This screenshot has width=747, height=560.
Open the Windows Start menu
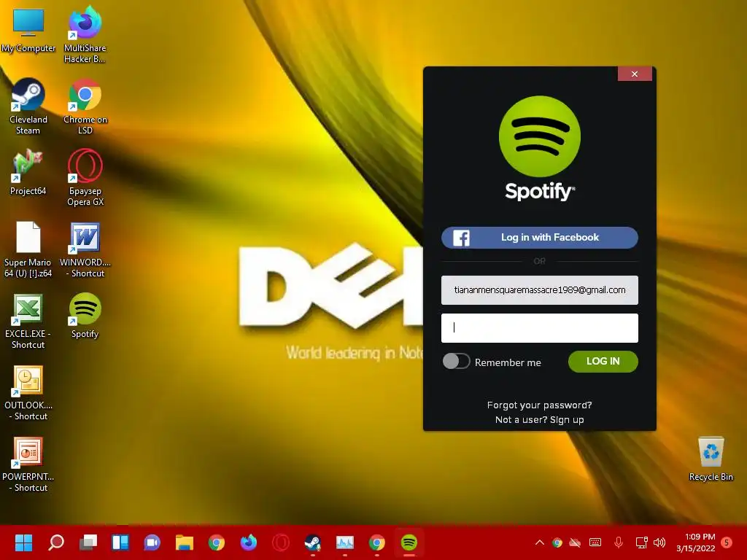(23, 542)
